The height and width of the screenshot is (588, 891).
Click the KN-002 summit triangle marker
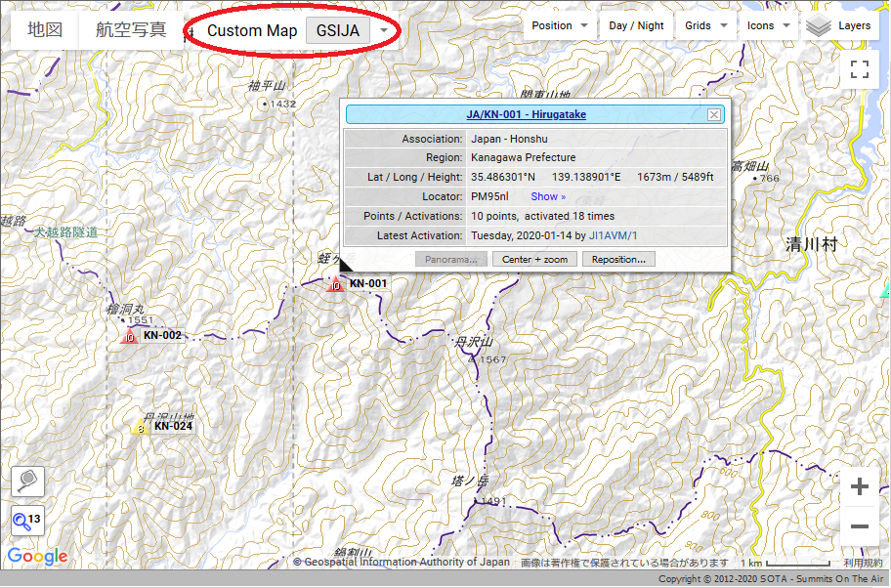[x=130, y=336]
